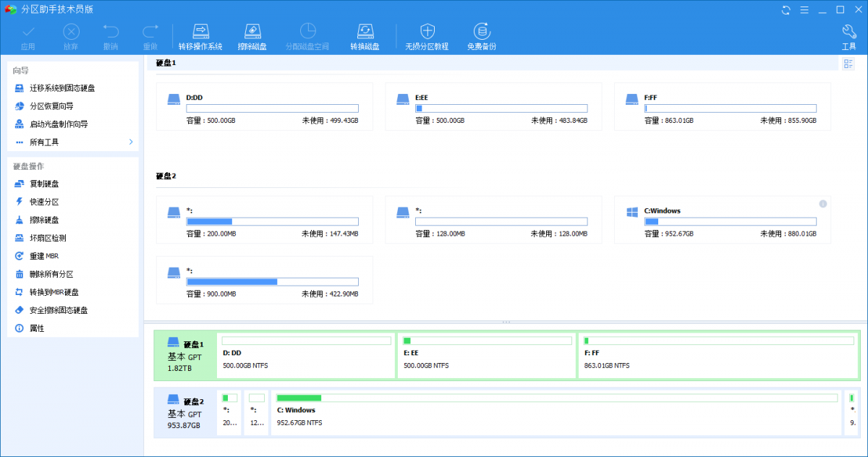Open the hamburger menu in the title bar

[805, 10]
